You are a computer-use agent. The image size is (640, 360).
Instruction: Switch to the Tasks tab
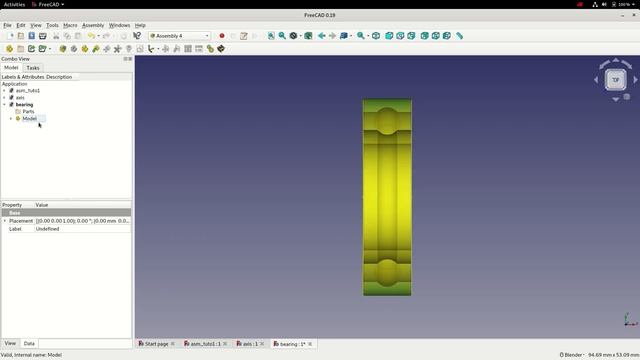click(33, 68)
